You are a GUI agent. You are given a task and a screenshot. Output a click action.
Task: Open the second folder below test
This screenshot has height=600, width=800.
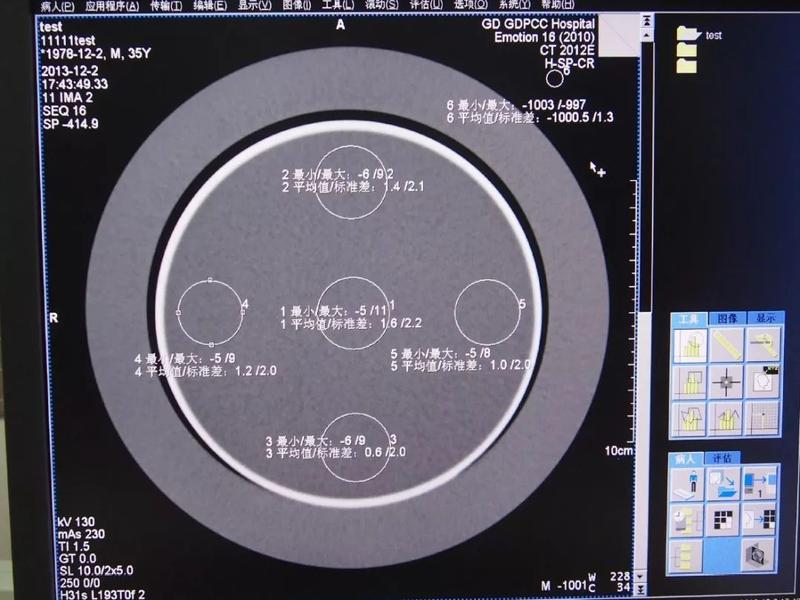click(686, 49)
